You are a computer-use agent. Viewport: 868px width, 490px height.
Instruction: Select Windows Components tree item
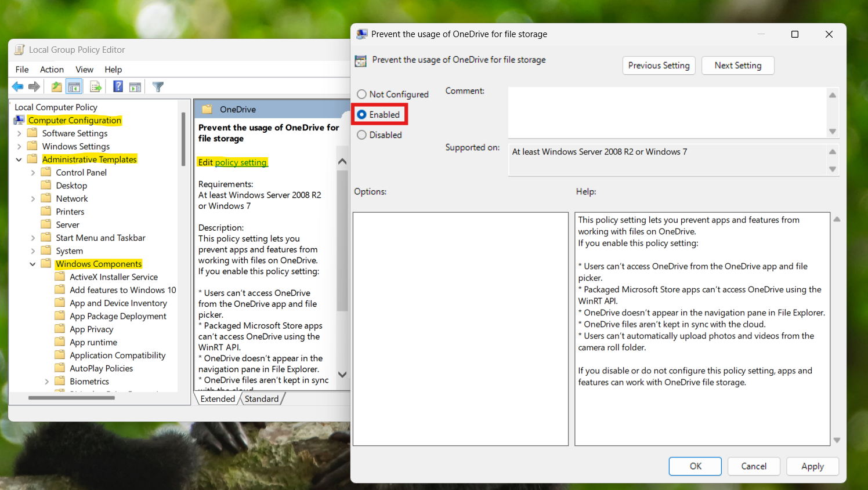coord(99,264)
